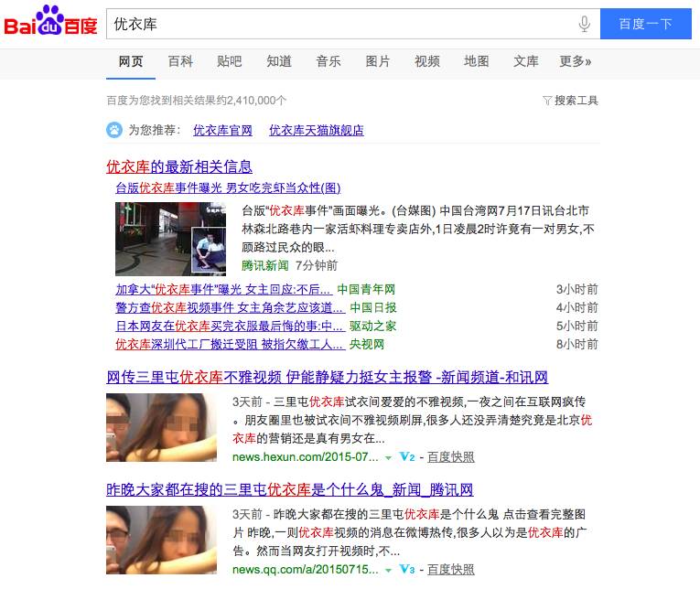Image resolution: width=700 pixels, height=589 pixels.
Task: Expand dropdown arrow next to news.qq.com URL
Action: (x=388, y=571)
